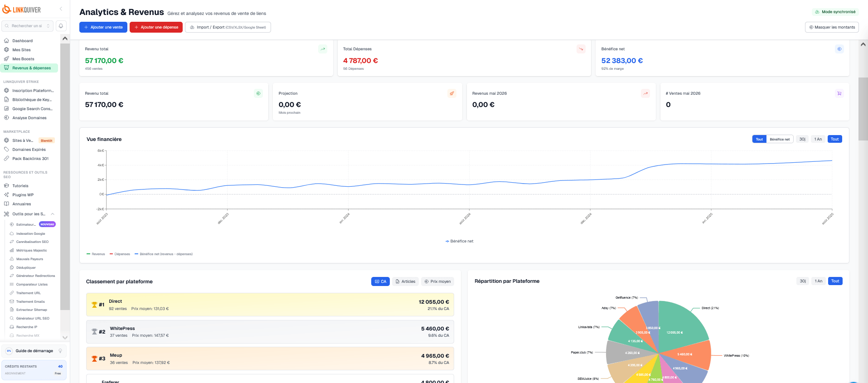
Task: Switch the chart series to Bénéfice net
Action: click(x=780, y=139)
